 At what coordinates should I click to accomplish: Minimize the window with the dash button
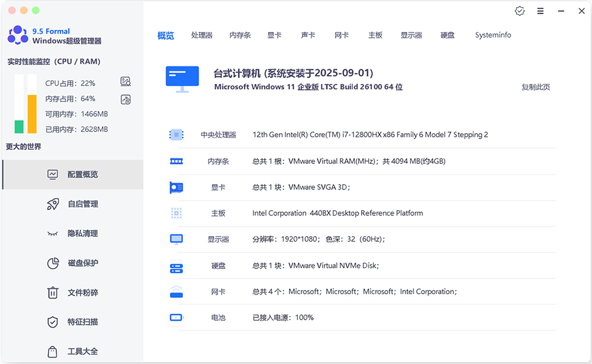click(561, 11)
